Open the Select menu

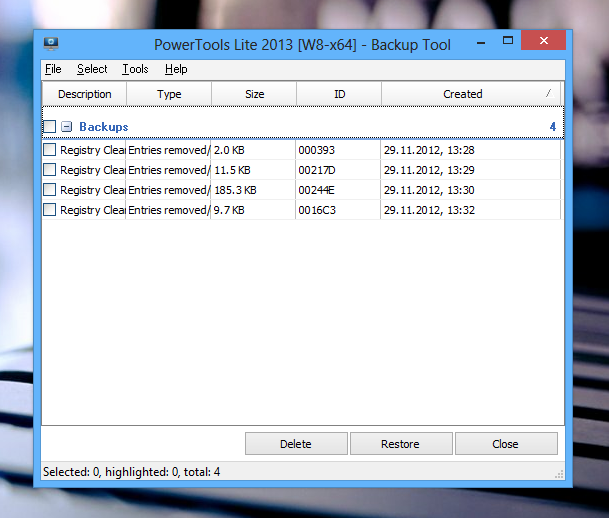(x=92, y=69)
